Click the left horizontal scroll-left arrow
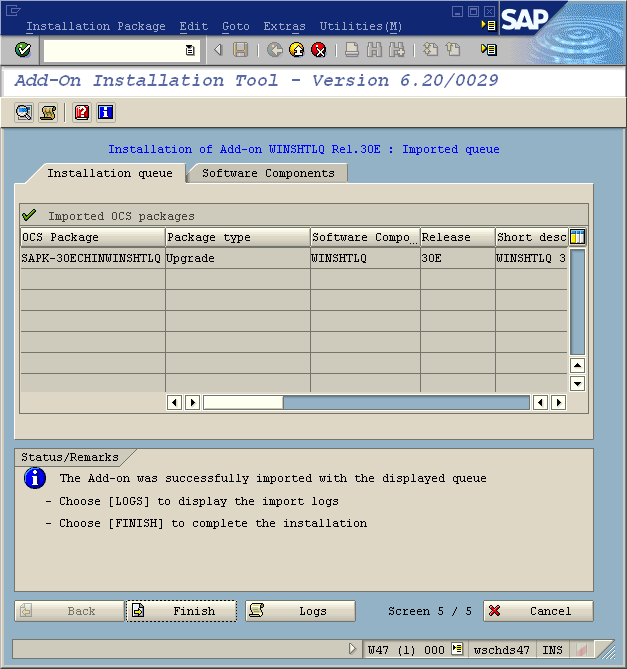This screenshot has height=669, width=627. click(x=174, y=402)
